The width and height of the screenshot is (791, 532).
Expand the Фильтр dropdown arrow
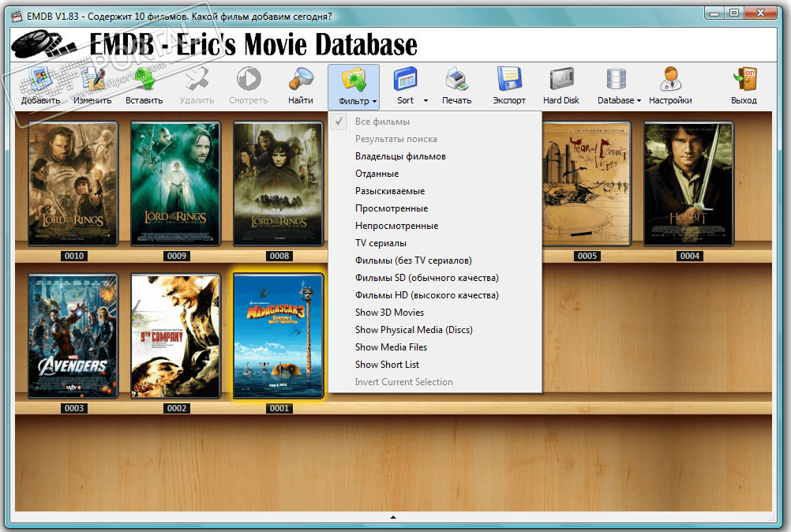click(x=374, y=101)
